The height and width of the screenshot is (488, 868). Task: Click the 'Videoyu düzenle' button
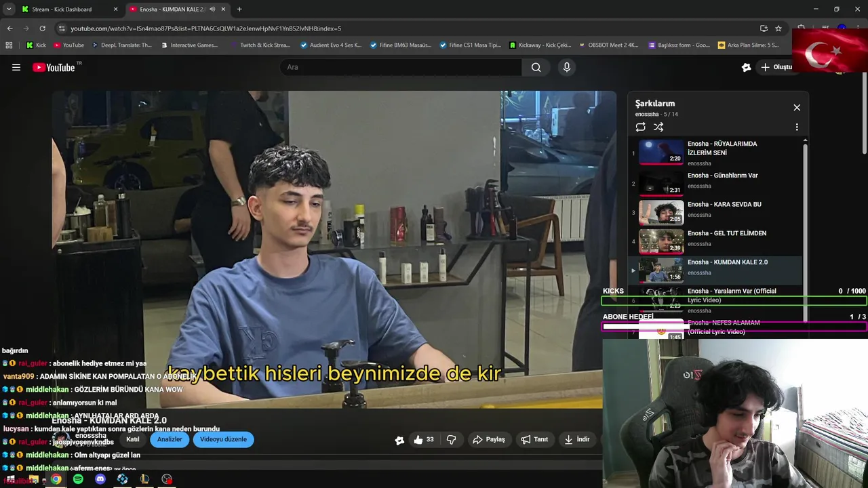click(223, 439)
